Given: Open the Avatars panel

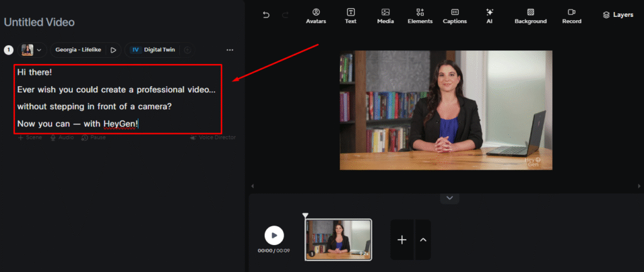Looking at the screenshot, I should 316,15.
